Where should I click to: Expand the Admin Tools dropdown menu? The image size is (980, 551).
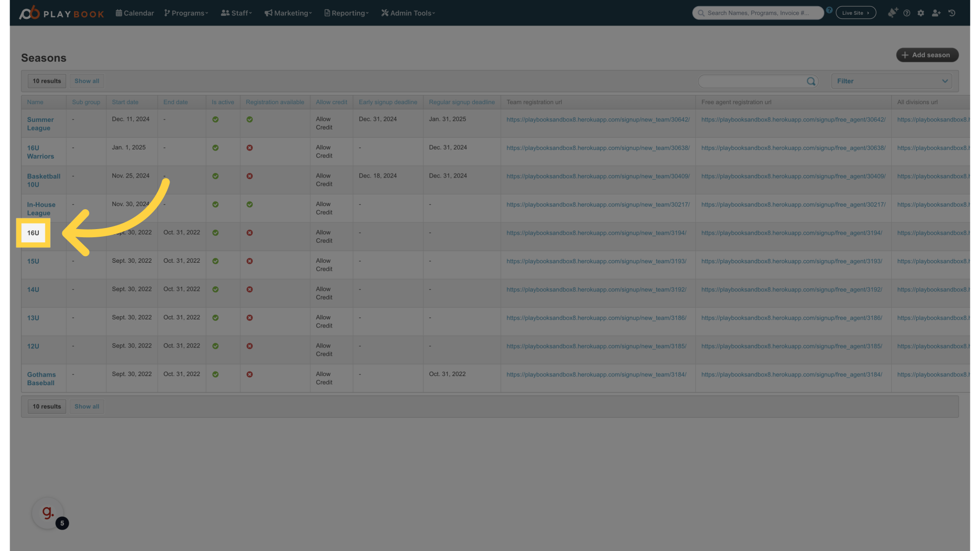408,13
